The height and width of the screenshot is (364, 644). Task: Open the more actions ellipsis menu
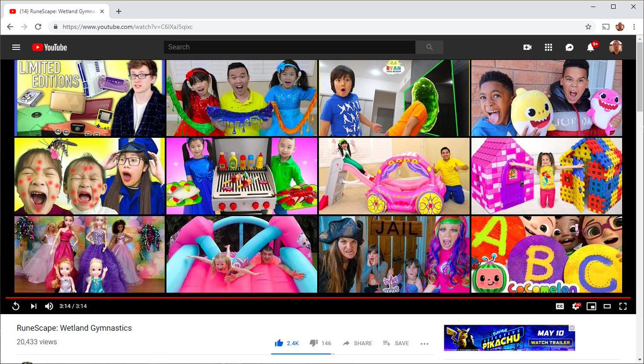(x=425, y=343)
